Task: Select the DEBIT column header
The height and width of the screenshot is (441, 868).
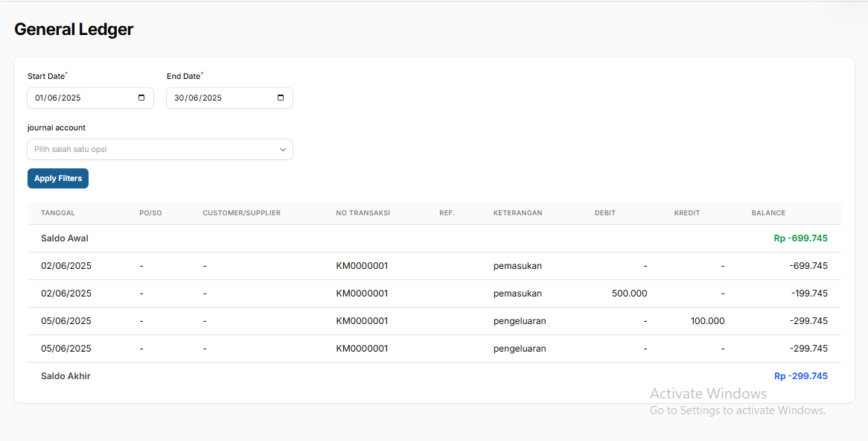Action: coord(605,213)
